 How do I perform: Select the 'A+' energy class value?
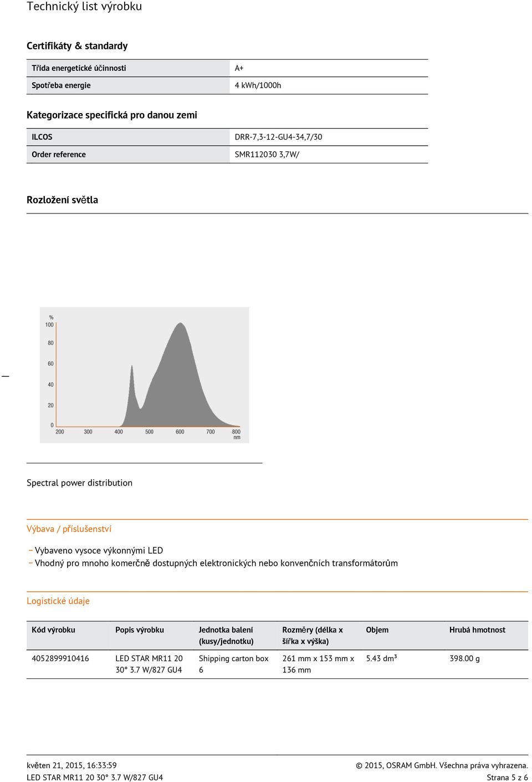pyautogui.click(x=239, y=68)
